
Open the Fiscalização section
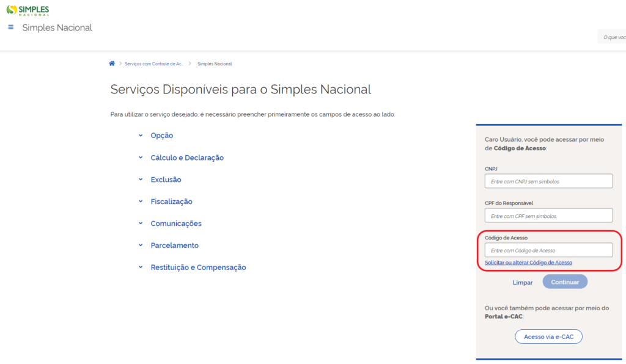(171, 202)
